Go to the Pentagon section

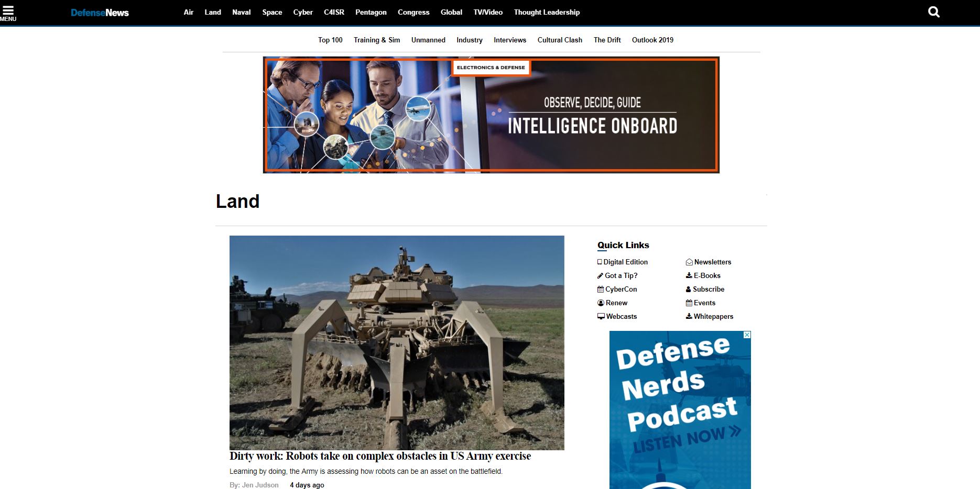click(371, 12)
